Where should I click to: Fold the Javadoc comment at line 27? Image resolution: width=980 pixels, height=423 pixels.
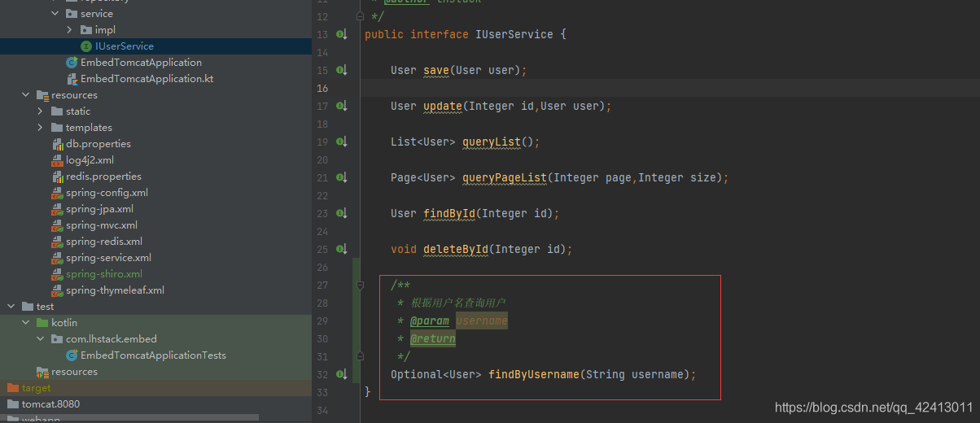pos(359,285)
